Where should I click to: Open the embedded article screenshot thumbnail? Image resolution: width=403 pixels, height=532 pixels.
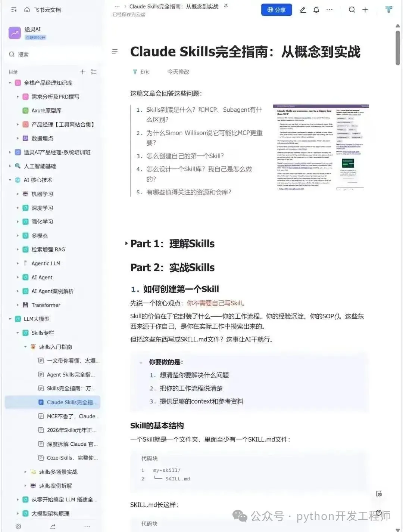point(321,148)
